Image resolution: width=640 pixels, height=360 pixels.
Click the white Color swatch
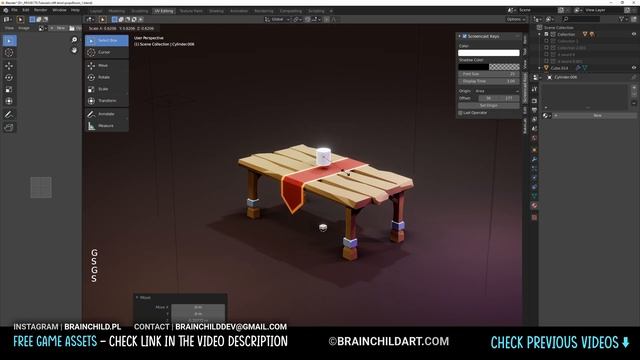pos(489,53)
